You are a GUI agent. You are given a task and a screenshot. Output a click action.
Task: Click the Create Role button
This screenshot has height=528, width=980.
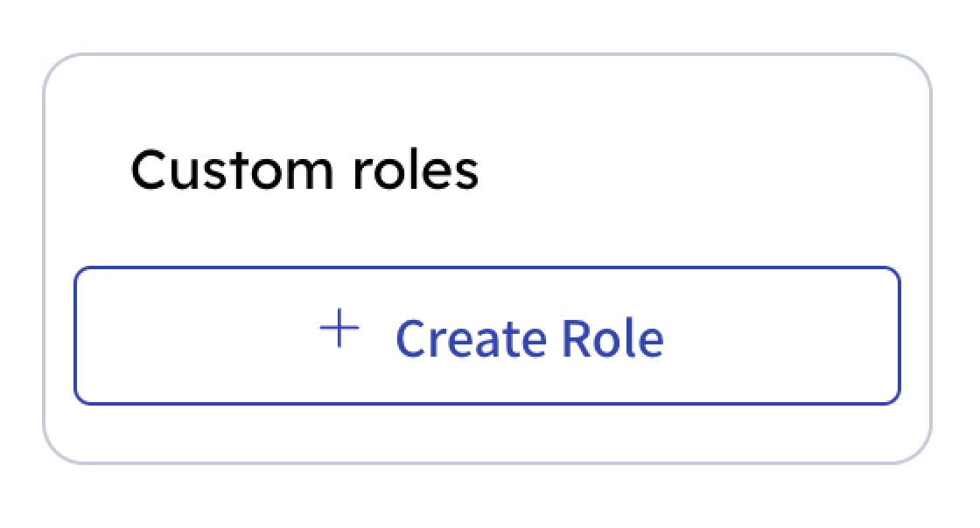pos(486,336)
